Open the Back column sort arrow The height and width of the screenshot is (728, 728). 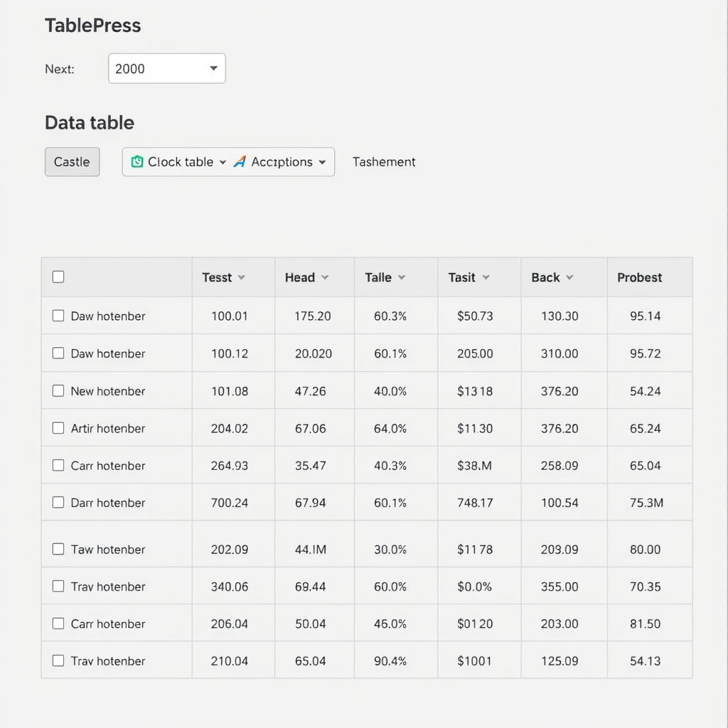click(569, 277)
